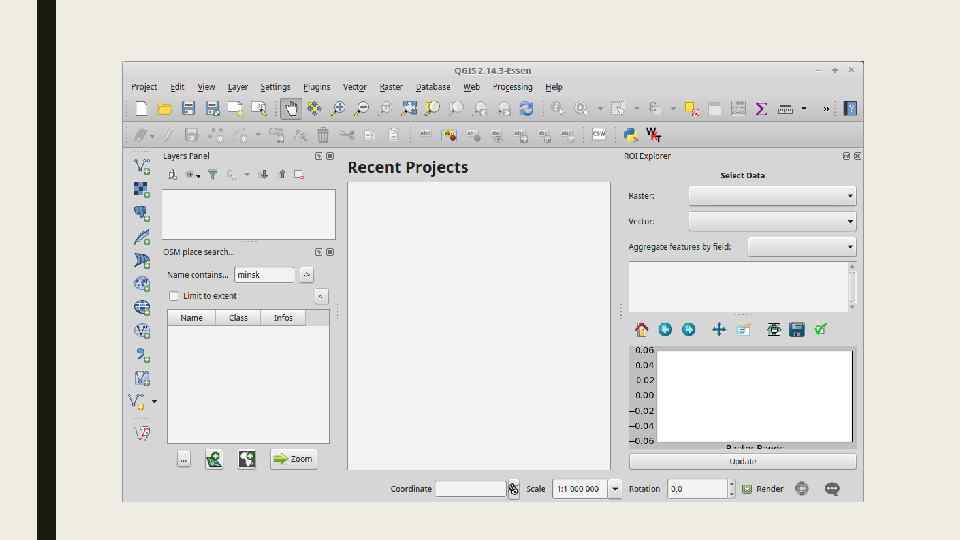This screenshot has width=960, height=540.
Task: Open the Scale dropdown arrow
Action: click(615, 489)
